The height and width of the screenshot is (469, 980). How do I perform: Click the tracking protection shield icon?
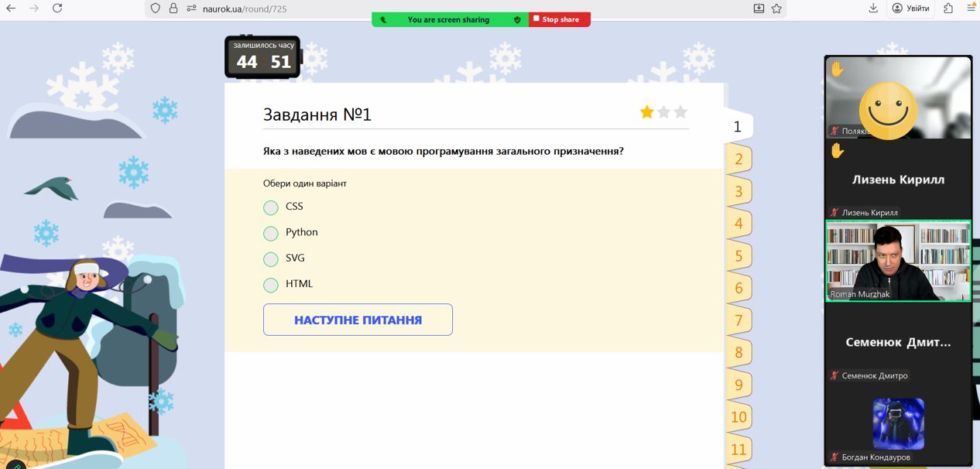pos(156,9)
